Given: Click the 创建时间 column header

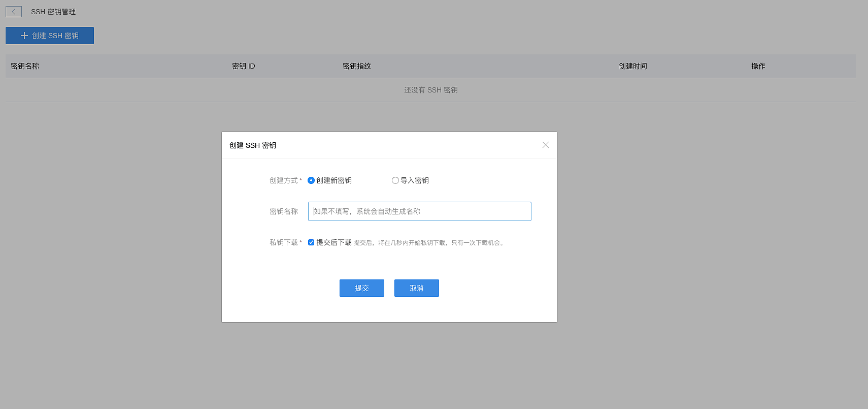Looking at the screenshot, I should (632, 66).
